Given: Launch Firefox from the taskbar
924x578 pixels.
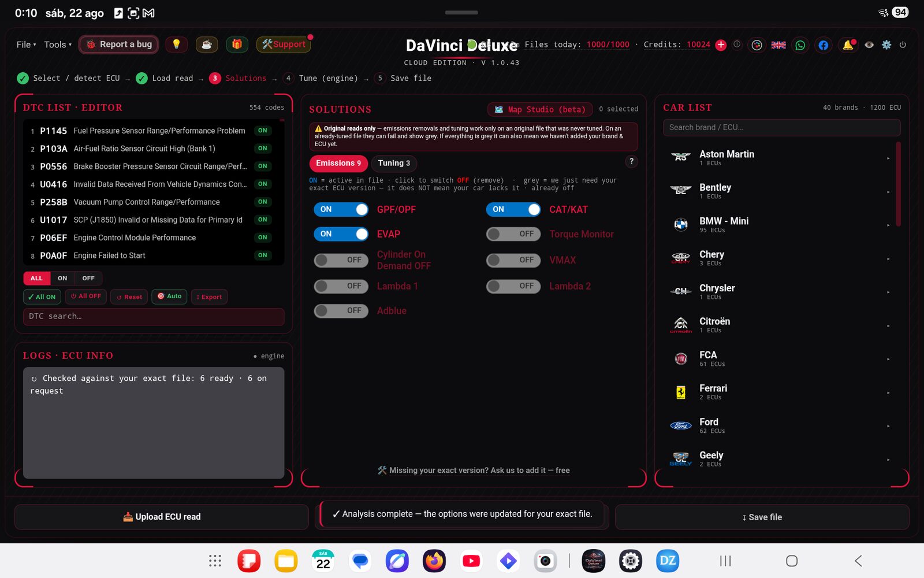Looking at the screenshot, I should 434,561.
